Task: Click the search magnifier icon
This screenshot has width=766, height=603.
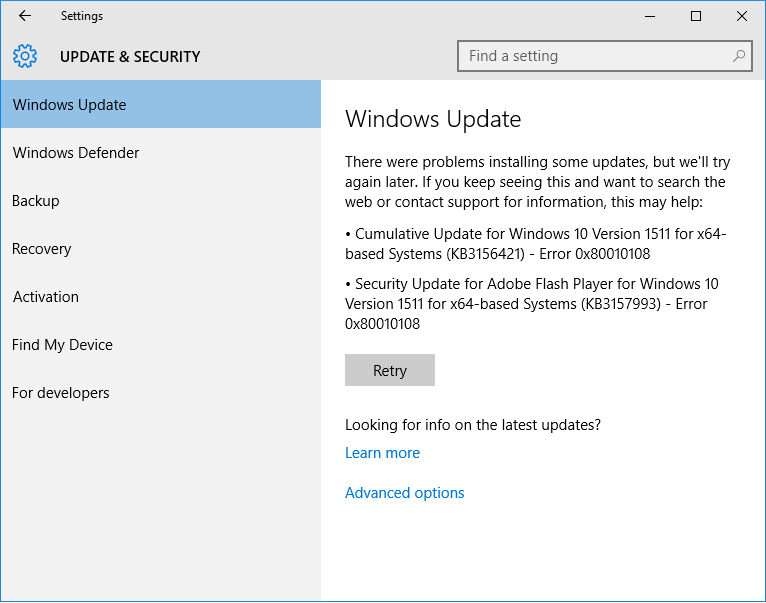Action: pyautogui.click(x=739, y=56)
